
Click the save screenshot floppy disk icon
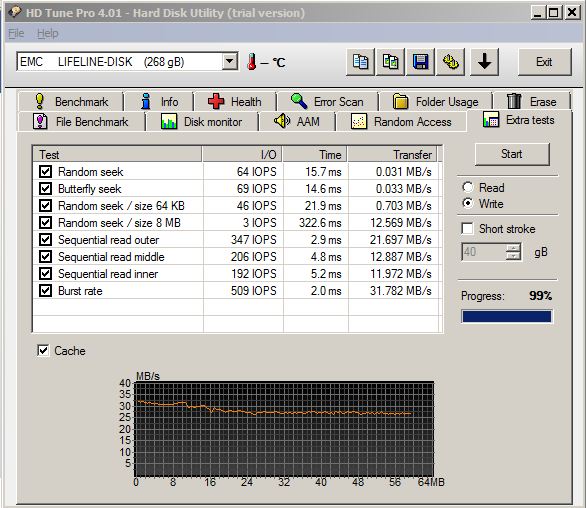420,62
